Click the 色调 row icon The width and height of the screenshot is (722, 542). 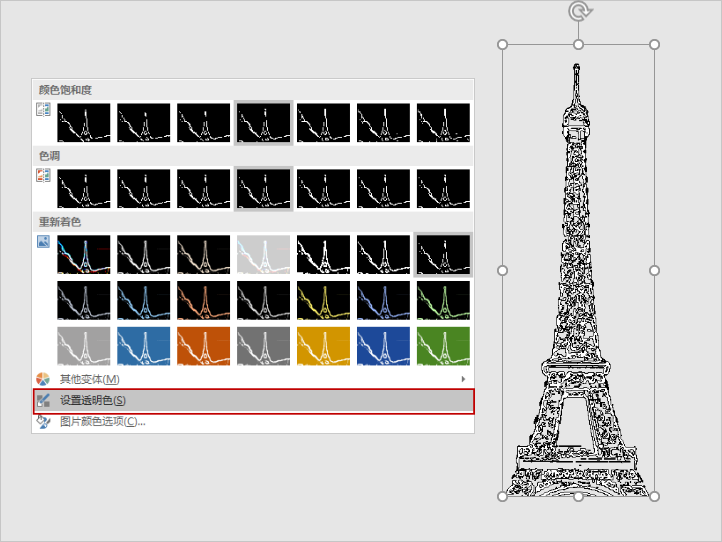(x=43, y=175)
